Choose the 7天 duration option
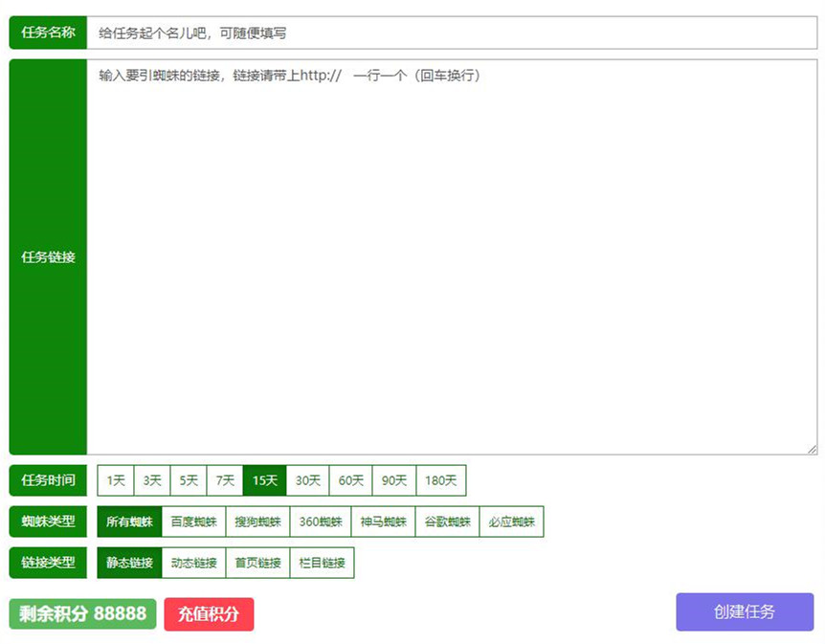The height and width of the screenshot is (644, 825). pyautogui.click(x=225, y=480)
